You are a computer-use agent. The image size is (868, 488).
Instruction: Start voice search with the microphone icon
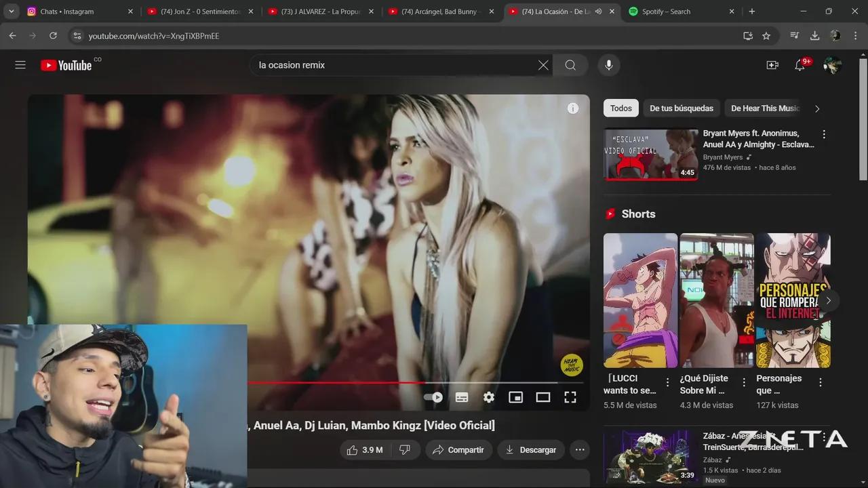click(x=608, y=65)
